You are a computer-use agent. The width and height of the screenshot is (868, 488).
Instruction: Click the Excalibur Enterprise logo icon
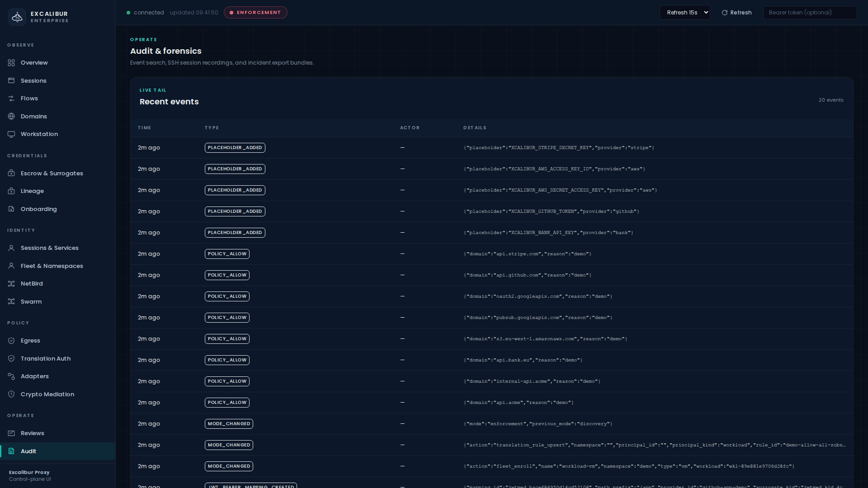pos(17,17)
